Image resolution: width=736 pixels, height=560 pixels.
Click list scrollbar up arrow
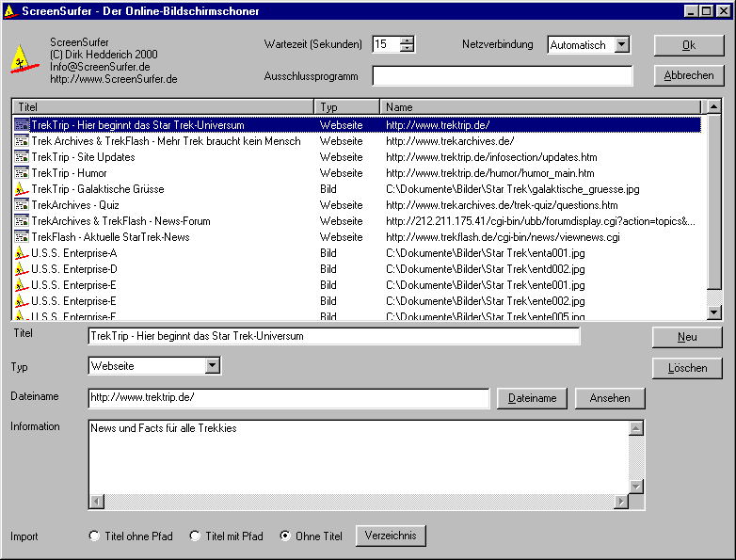(714, 107)
